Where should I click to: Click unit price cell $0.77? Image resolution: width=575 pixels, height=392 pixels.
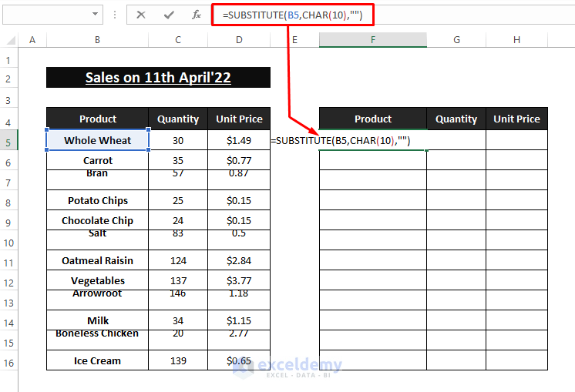[239, 160]
